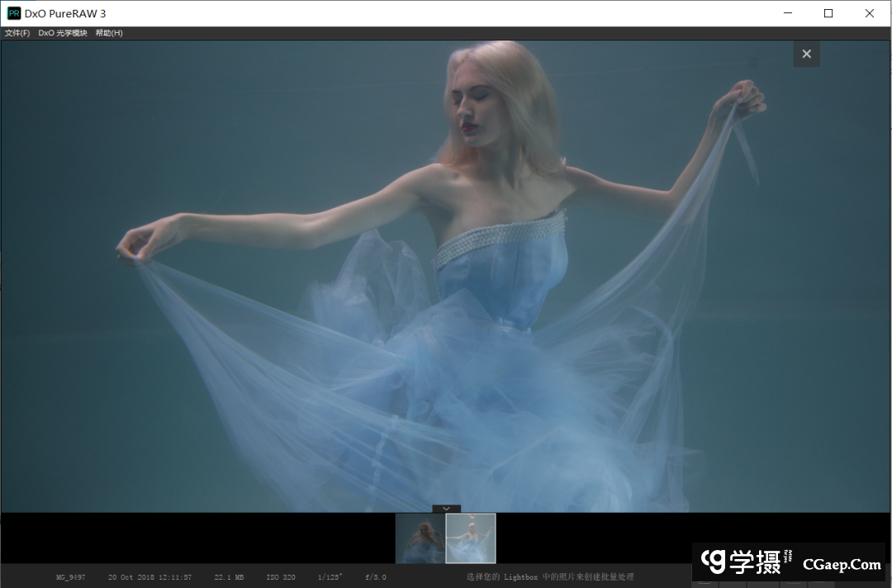892x588 pixels.
Task: Click the MG_9497 file name label
Action: (x=70, y=577)
